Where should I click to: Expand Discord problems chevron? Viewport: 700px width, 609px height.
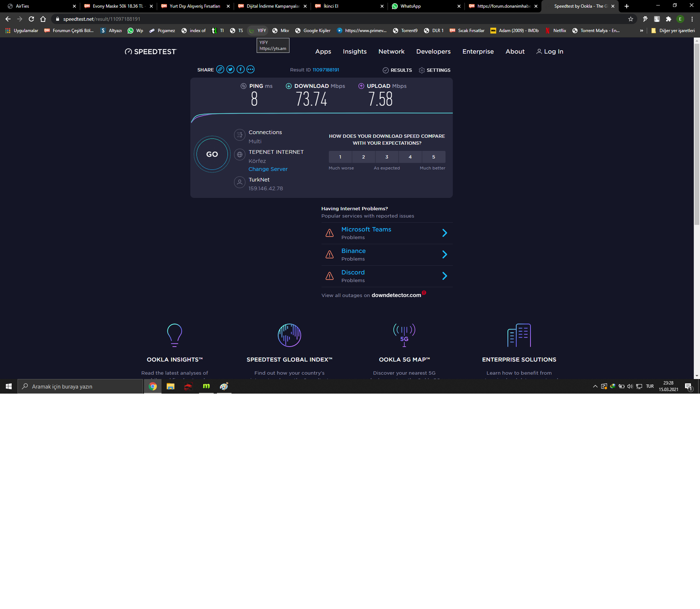(444, 276)
